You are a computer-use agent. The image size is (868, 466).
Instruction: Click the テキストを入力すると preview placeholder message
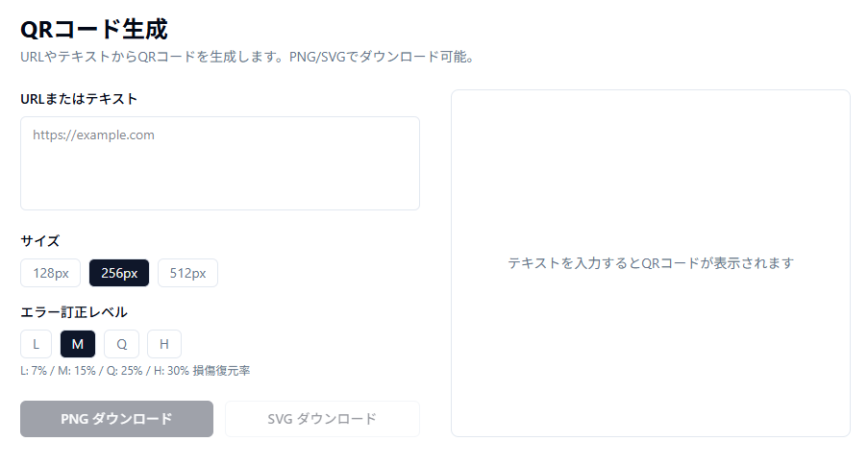tap(650, 262)
